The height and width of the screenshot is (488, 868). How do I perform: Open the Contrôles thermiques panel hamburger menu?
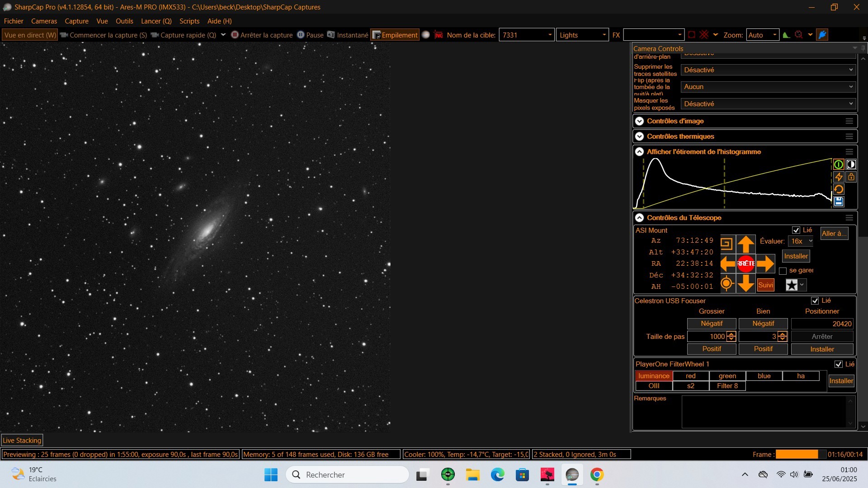[x=849, y=136]
